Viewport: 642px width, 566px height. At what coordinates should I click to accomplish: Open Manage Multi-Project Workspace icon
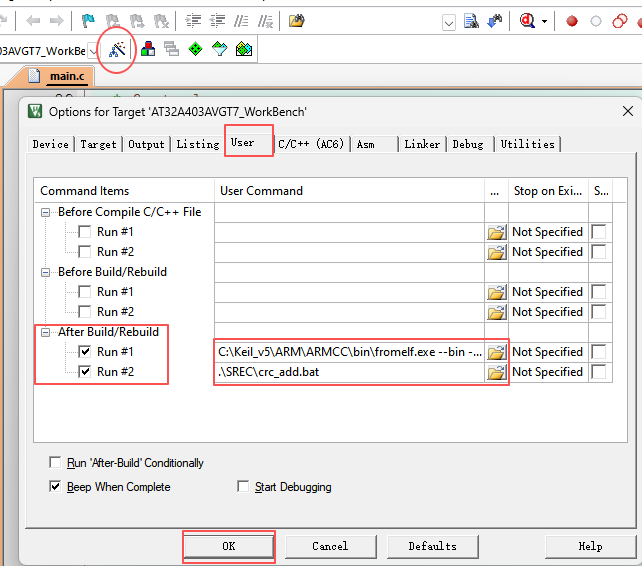171,49
